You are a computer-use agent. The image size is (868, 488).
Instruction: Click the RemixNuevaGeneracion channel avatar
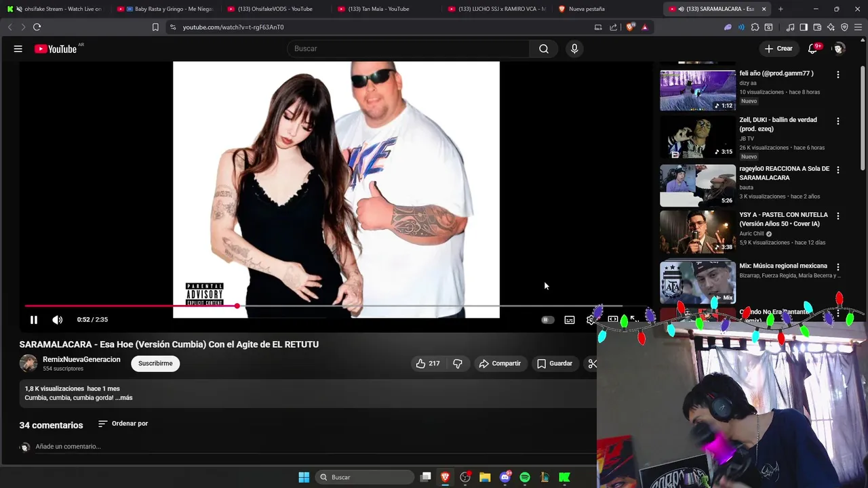pos(28,363)
